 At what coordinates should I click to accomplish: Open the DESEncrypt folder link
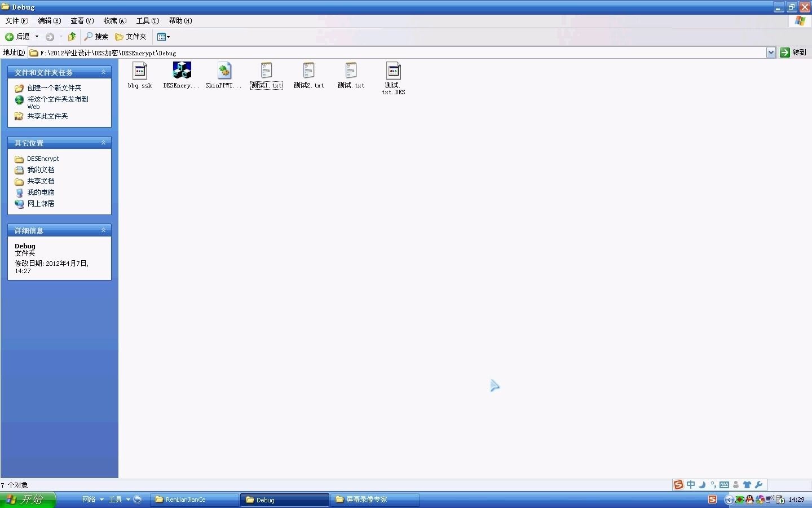click(x=43, y=159)
